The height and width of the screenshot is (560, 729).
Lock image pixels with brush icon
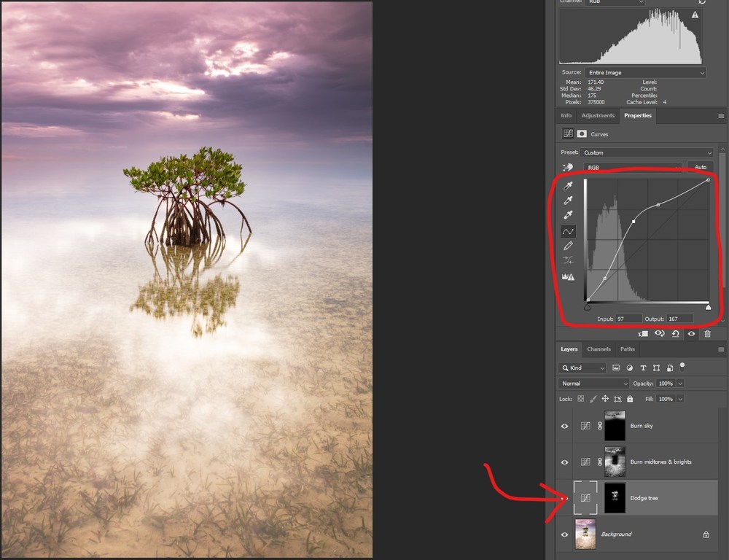(593, 399)
